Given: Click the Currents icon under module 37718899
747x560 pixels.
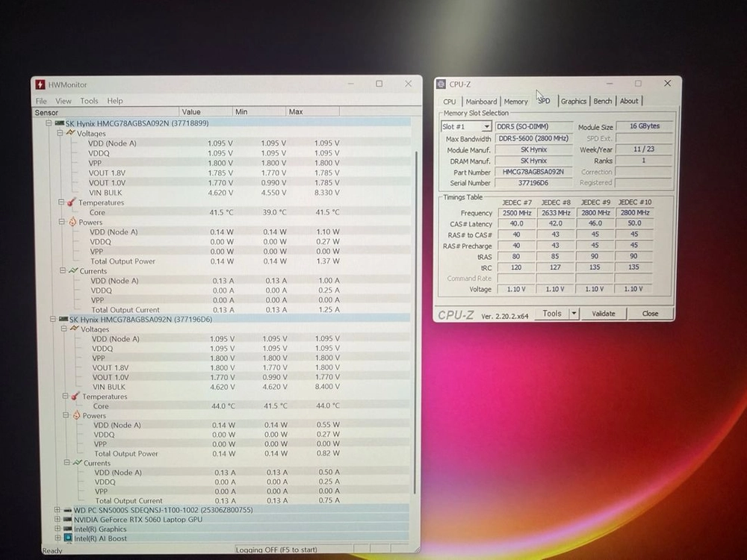Looking at the screenshot, I should tap(73, 270).
